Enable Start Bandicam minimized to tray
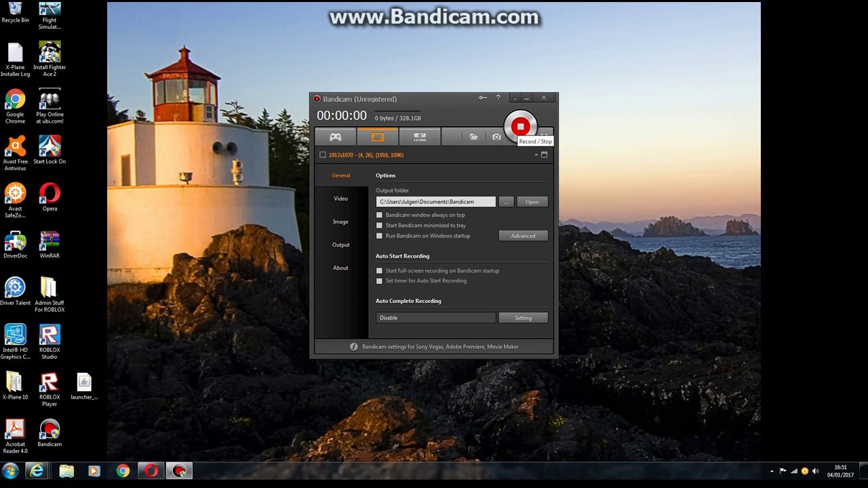 click(x=379, y=225)
